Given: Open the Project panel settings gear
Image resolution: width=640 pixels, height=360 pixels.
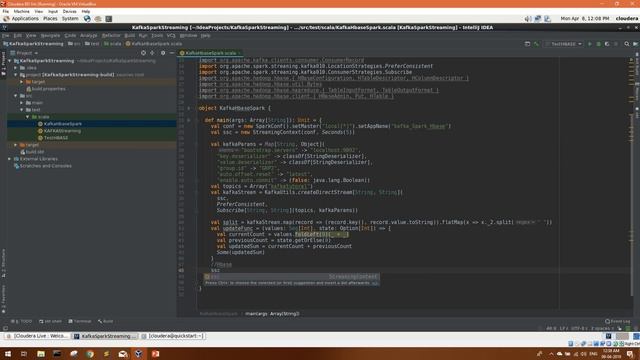Looking at the screenshot, I should (x=163, y=53).
